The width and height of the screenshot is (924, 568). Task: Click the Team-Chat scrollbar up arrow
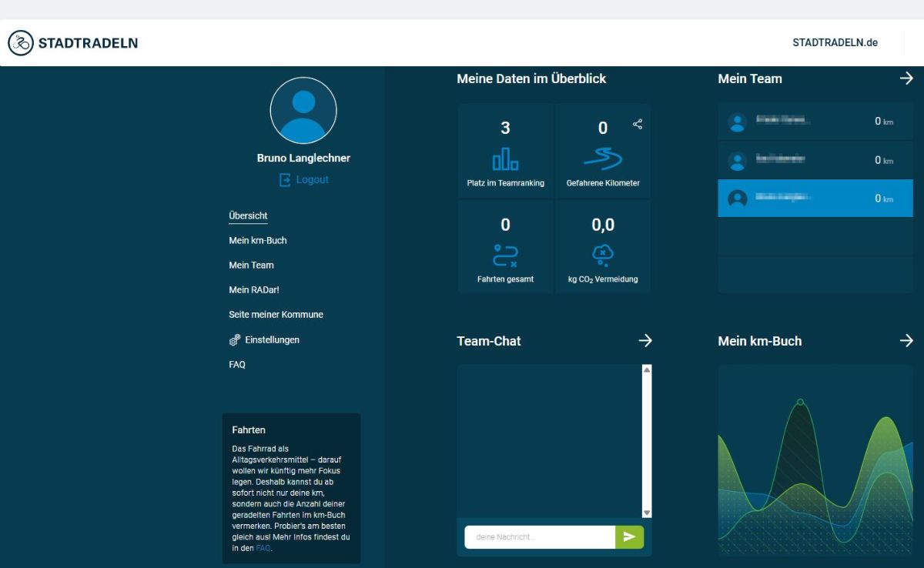(647, 370)
